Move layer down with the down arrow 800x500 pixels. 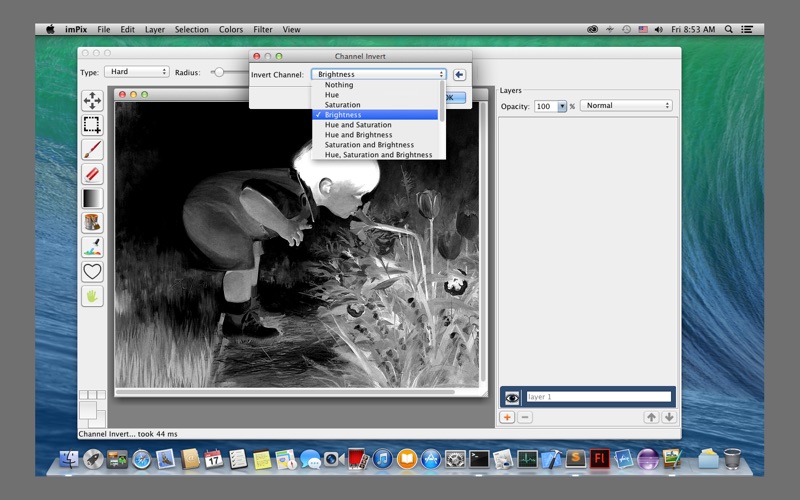click(669, 417)
